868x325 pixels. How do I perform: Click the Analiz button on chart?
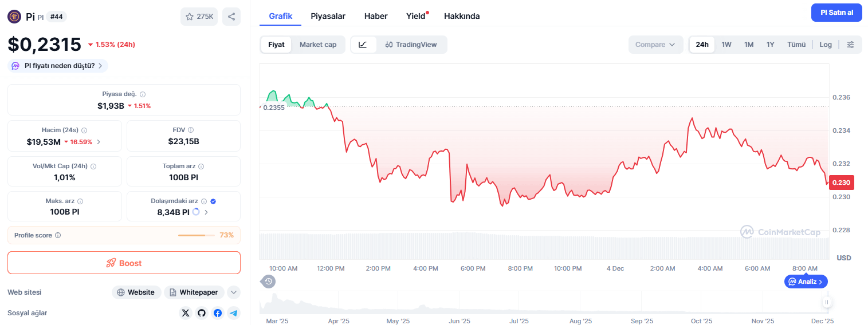point(806,282)
